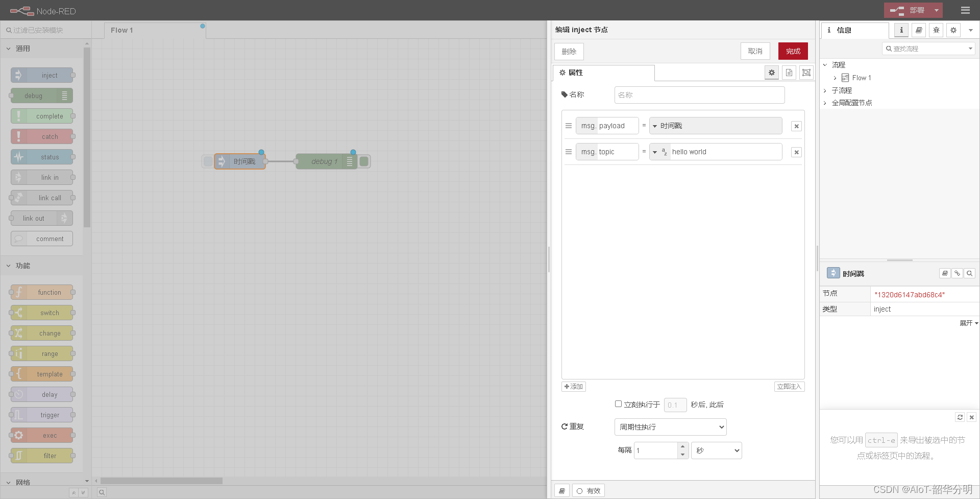
Task: Search canvas with magnifier icon
Action: 102,492
